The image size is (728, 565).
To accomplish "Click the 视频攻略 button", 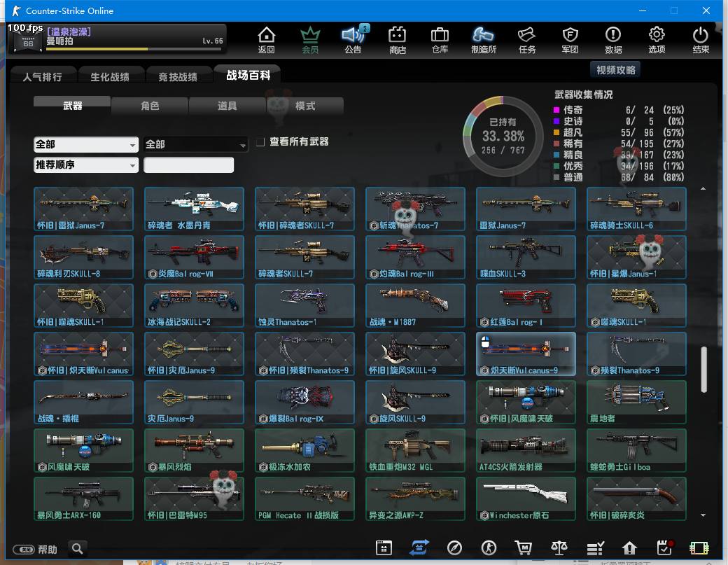I will [x=615, y=70].
